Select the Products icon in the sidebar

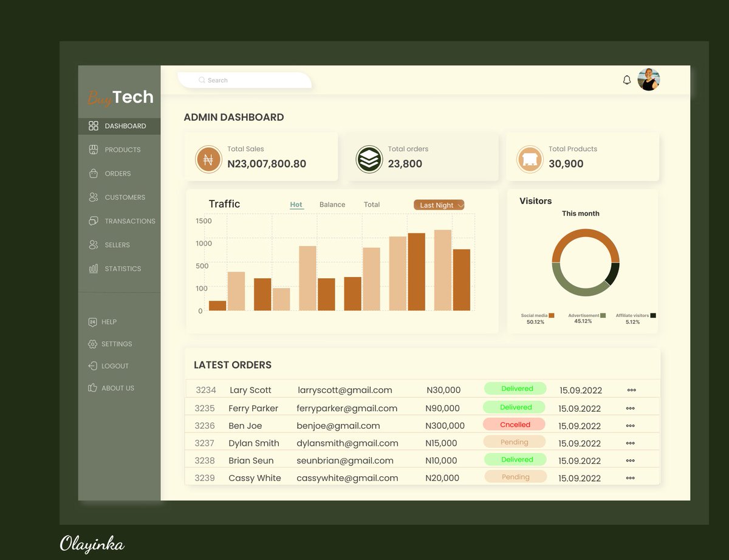tap(94, 149)
